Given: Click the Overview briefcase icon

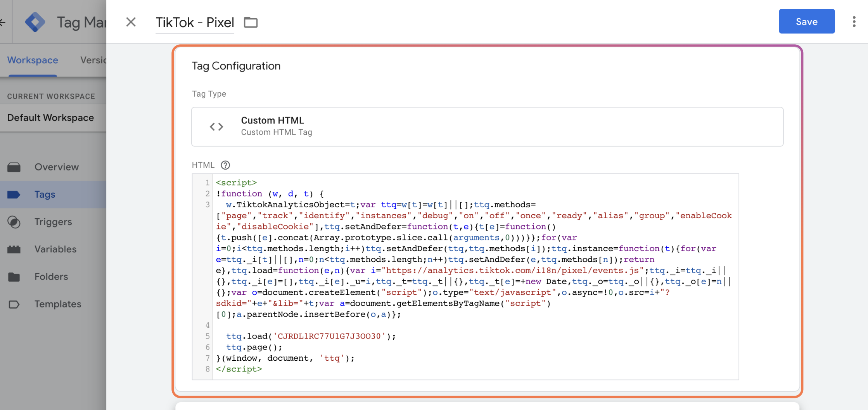Looking at the screenshot, I should click(x=14, y=167).
